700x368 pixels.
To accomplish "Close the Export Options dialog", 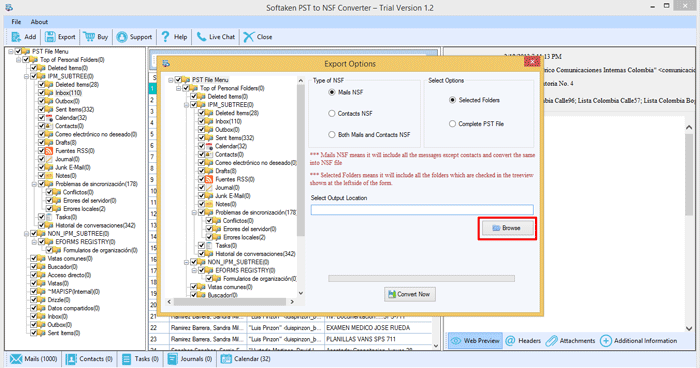I will [532, 61].
